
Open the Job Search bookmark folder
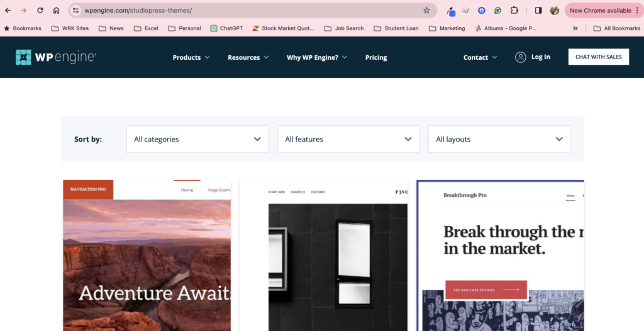click(344, 28)
